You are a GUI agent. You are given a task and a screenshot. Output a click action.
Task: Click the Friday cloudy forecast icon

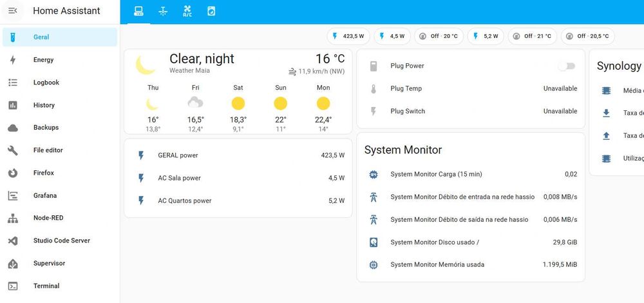[x=196, y=103]
